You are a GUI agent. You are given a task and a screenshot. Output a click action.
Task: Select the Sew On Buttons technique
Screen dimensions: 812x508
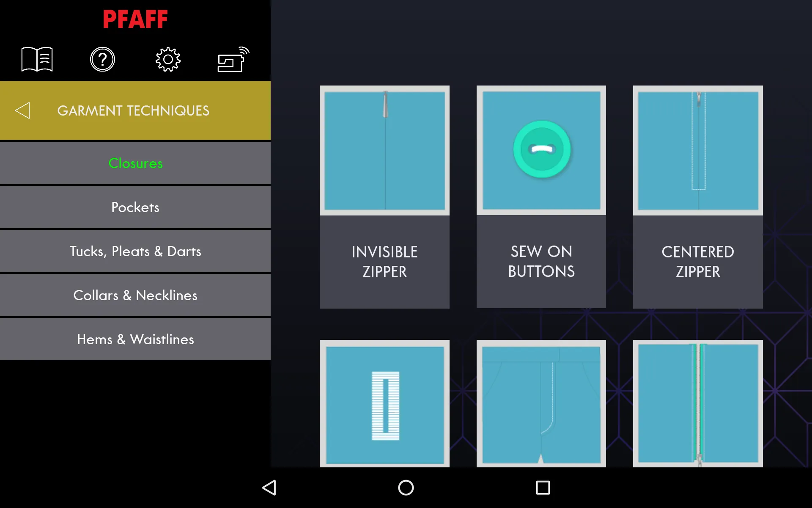point(541,197)
